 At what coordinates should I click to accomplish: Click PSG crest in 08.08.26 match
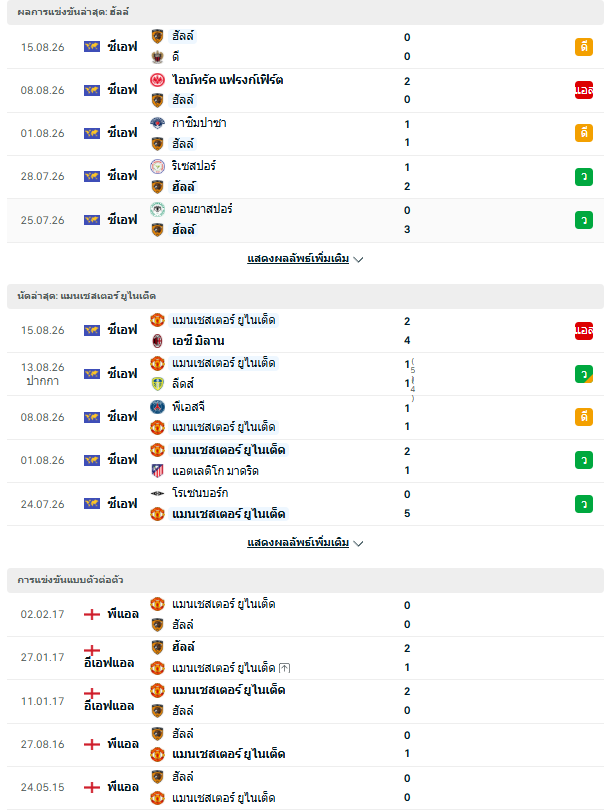(158, 407)
